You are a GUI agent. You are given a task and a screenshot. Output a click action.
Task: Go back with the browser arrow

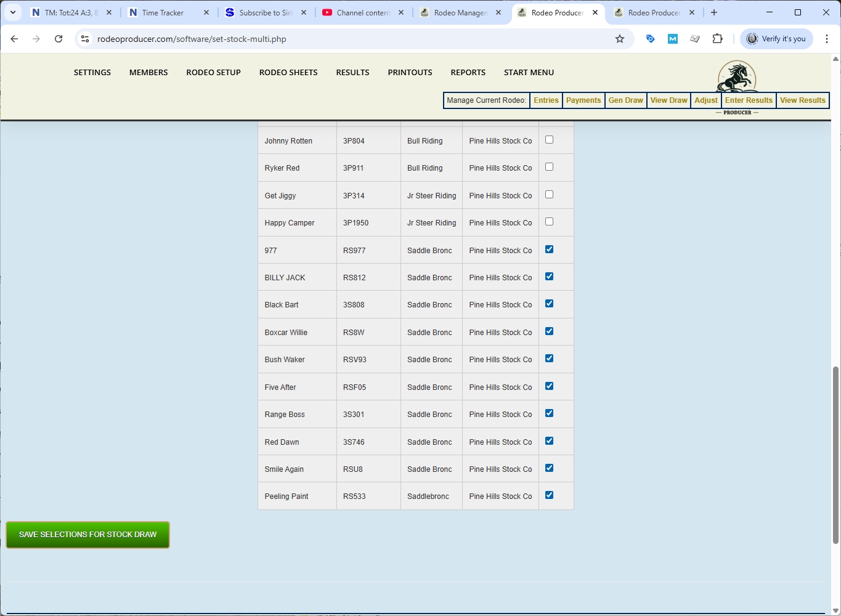pyautogui.click(x=14, y=39)
